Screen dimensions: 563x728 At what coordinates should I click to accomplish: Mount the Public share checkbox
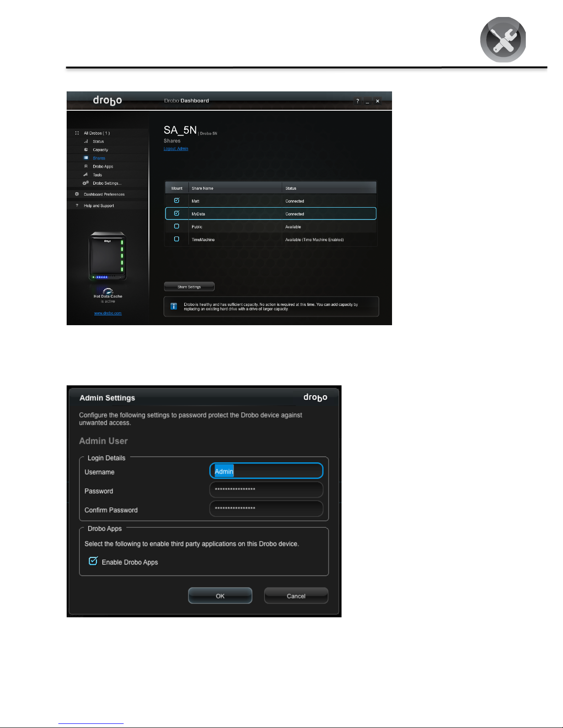pyautogui.click(x=176, y=226)
